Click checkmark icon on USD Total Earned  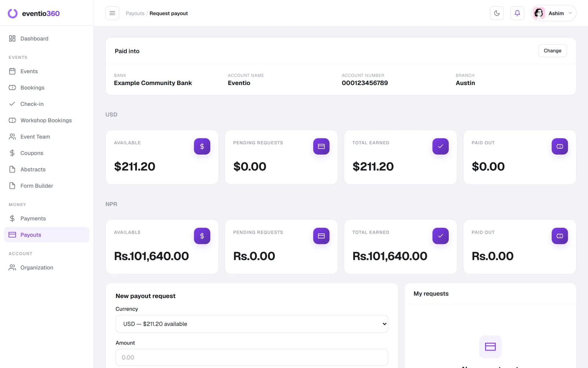441,146
